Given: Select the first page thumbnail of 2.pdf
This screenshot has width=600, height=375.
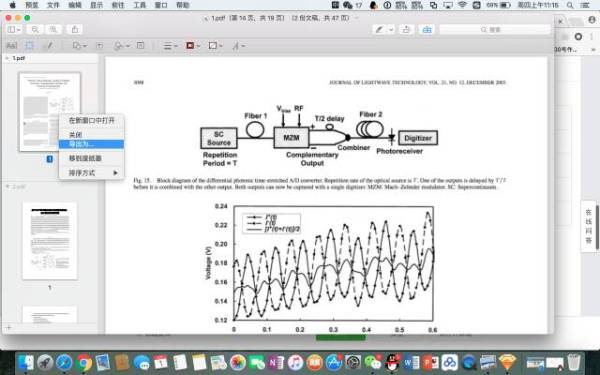Looking at the screenshot, I should click(50, 241).
